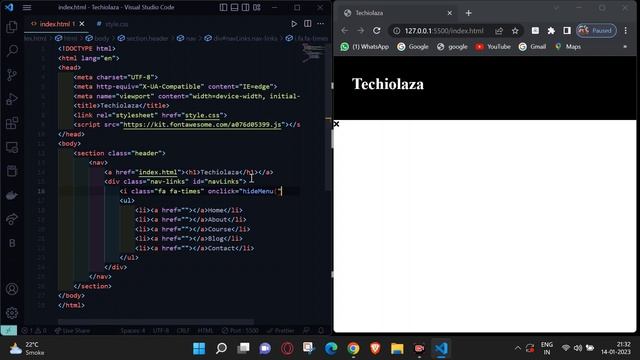Open VS Code Explorer view
640x360 pixels.
[12, 27]
